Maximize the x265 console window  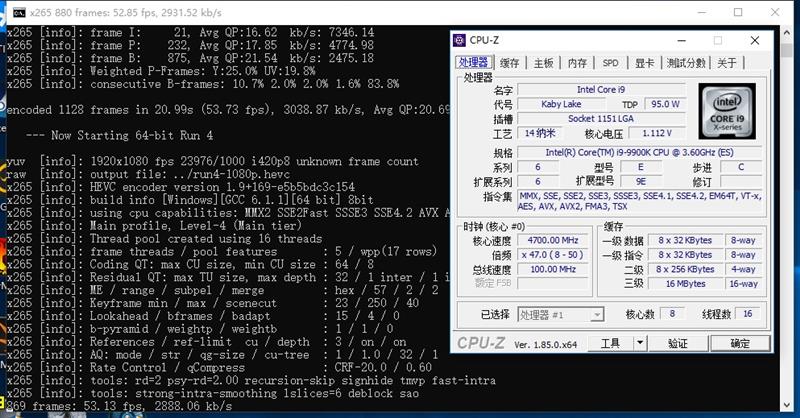(738, 12)
